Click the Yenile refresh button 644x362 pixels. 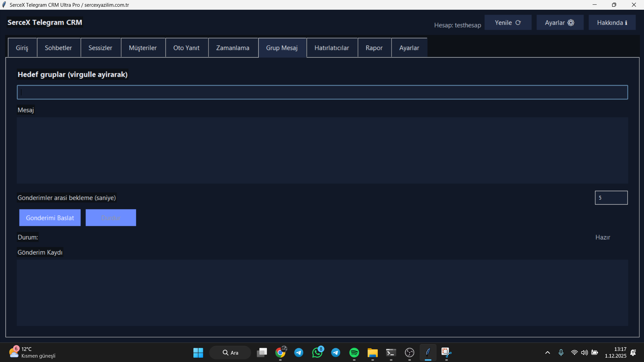(508, 22)
